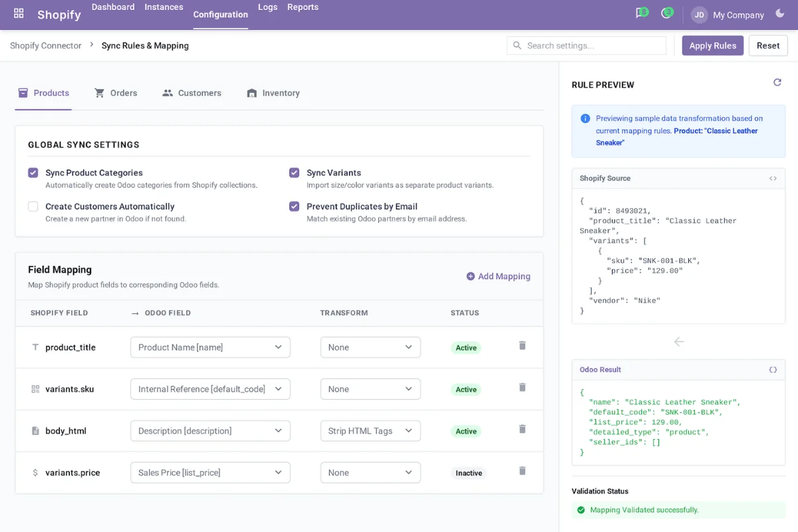
Task: Open My Company switcher
Action: click(x=738, y=15)
